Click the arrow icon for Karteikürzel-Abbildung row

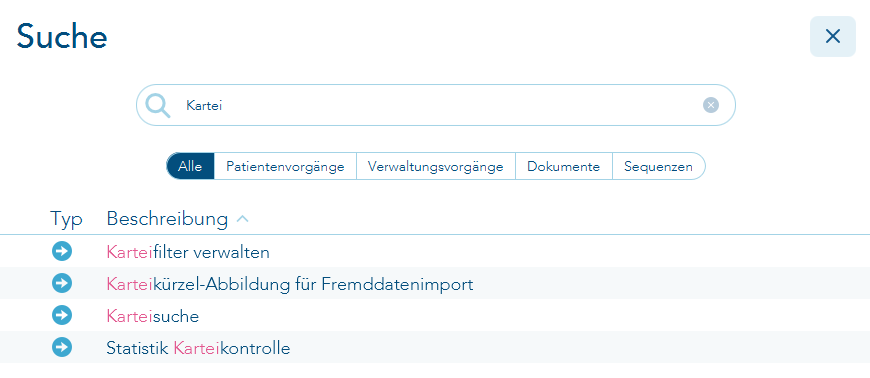tap(62, 284)
